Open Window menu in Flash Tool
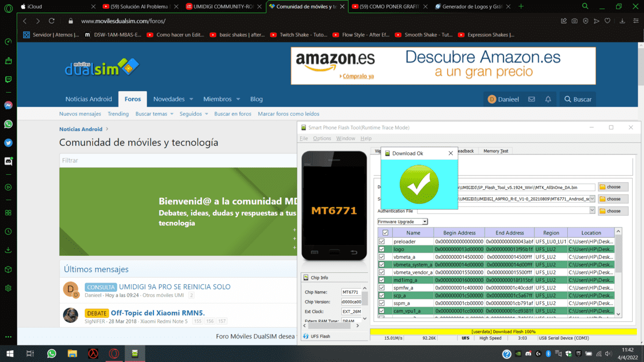 click(x=346, y=138)
